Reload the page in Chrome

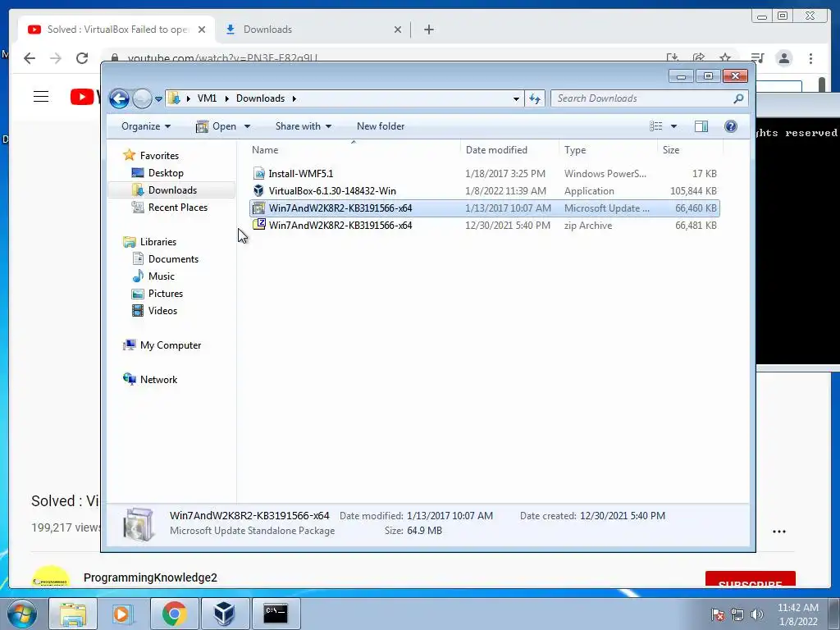[81, 58]
